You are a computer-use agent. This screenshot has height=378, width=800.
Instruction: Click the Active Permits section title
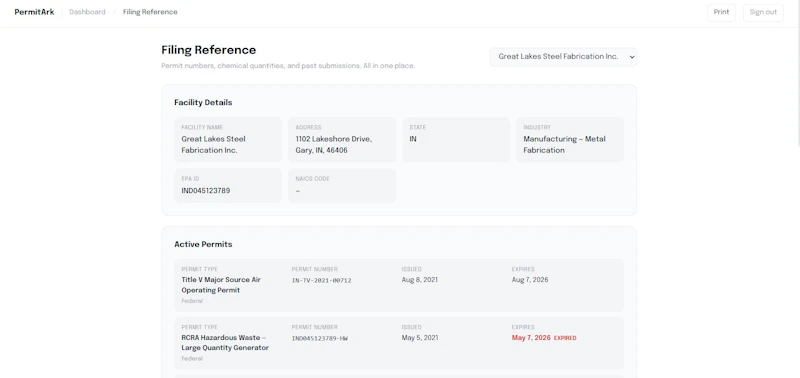(203, 244)
